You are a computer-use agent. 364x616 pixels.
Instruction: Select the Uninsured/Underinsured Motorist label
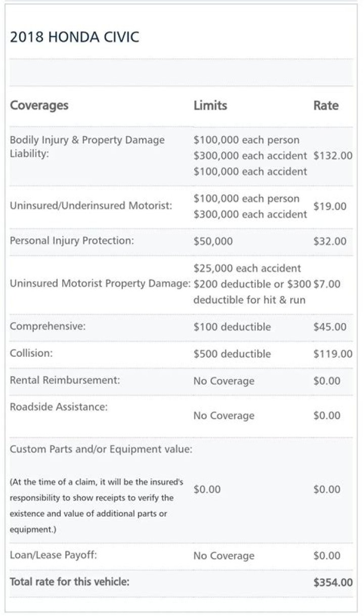click(x=92, y=206)
